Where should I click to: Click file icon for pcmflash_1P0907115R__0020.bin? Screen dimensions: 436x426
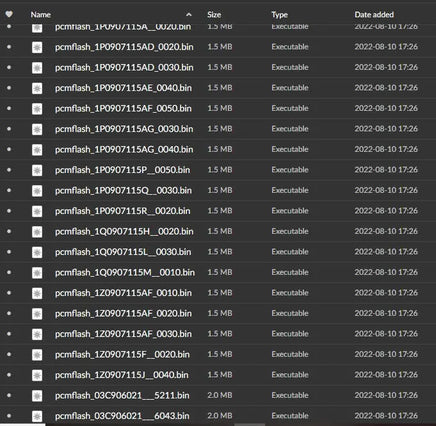tap(37, 211)
